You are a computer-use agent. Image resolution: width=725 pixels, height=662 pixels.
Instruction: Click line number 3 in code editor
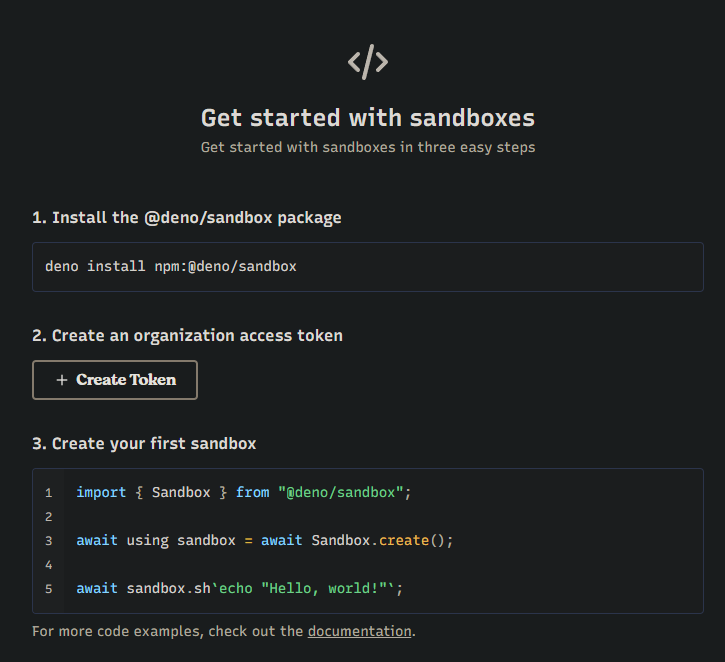click(48, 541)
